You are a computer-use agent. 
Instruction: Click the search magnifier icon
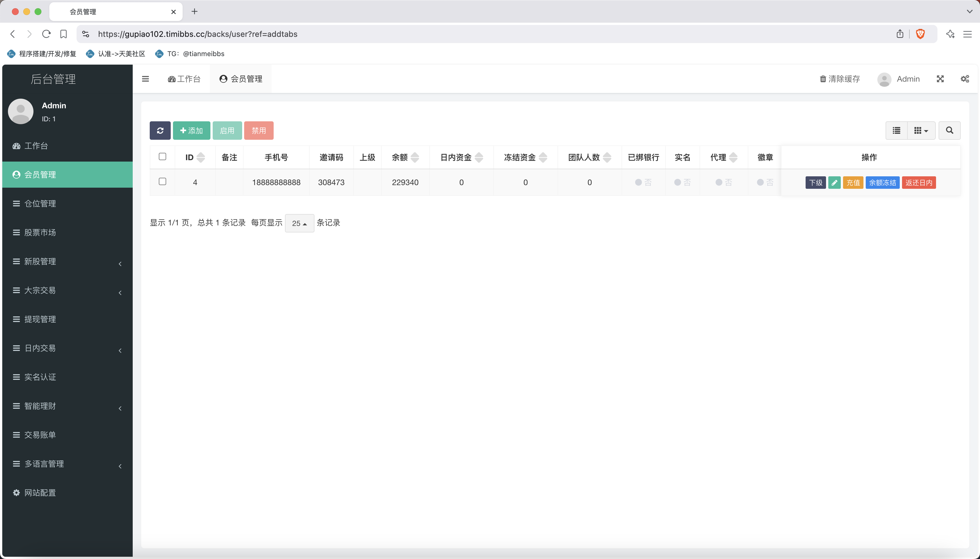950,130
